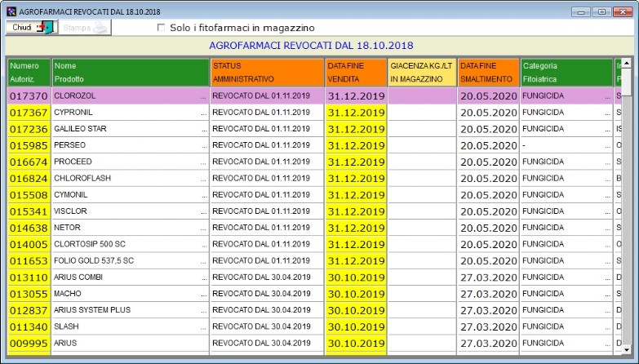This screenshot has width=639, height=364.
Task: Select authorization number 015985
Action: (29, 145)
